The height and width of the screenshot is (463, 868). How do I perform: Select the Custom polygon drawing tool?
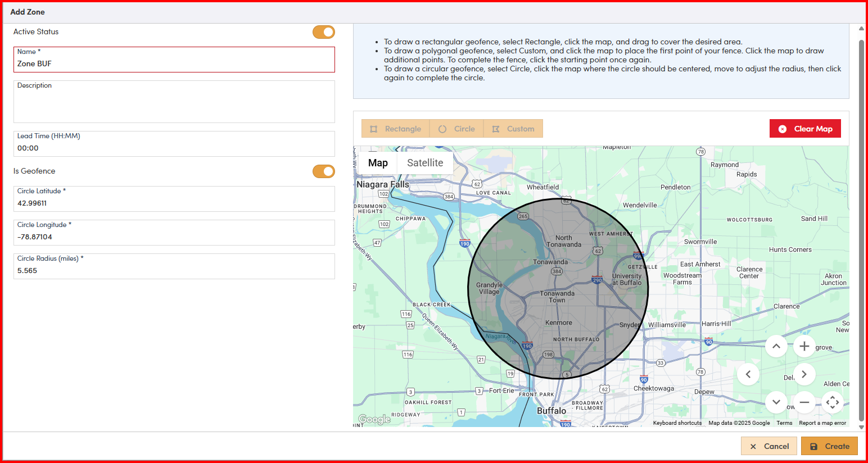pyautogui.click(x=513, y=129)
